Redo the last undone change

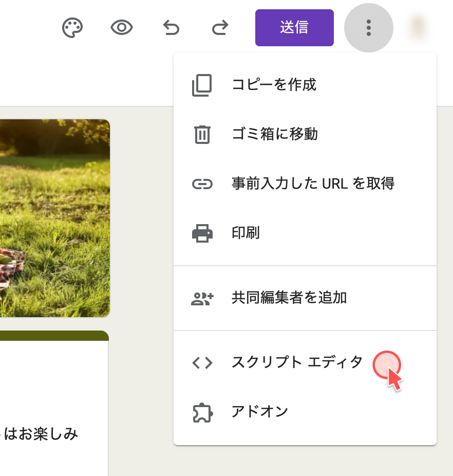click(x=220, y=28)
